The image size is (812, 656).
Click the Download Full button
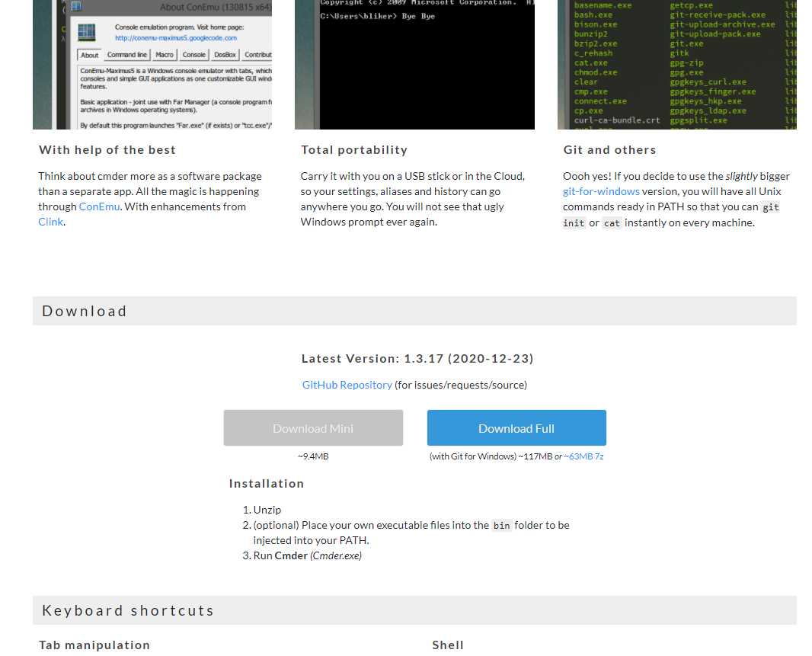point(516,428)
